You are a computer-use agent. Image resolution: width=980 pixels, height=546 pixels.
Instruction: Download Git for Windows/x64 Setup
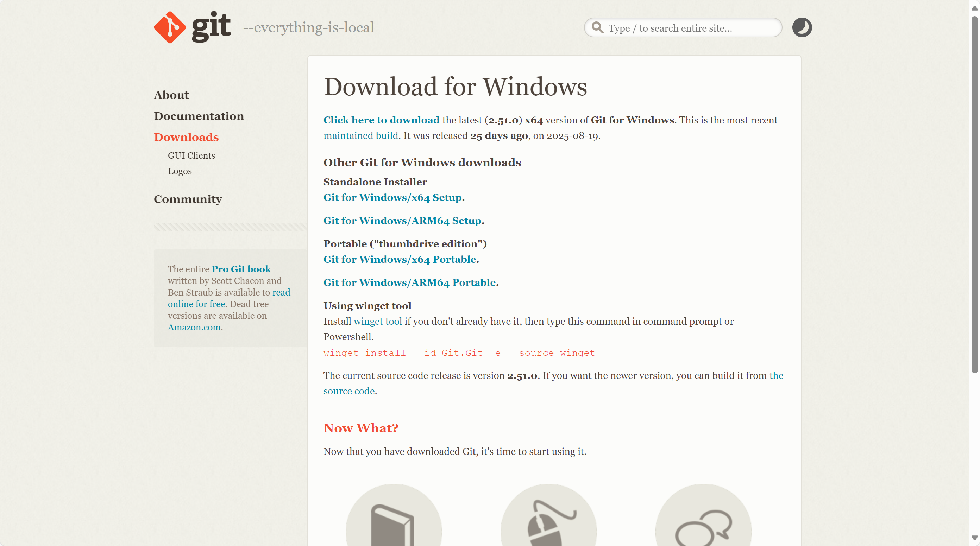[392, 198]
